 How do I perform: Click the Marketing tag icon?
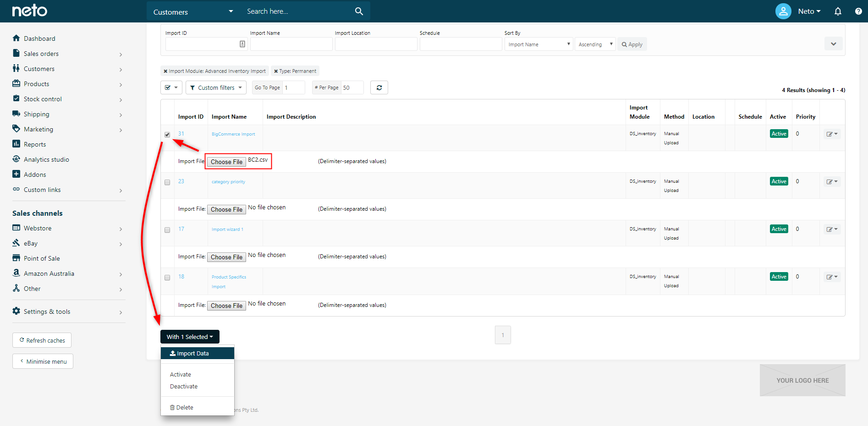(x=16, y=129)
